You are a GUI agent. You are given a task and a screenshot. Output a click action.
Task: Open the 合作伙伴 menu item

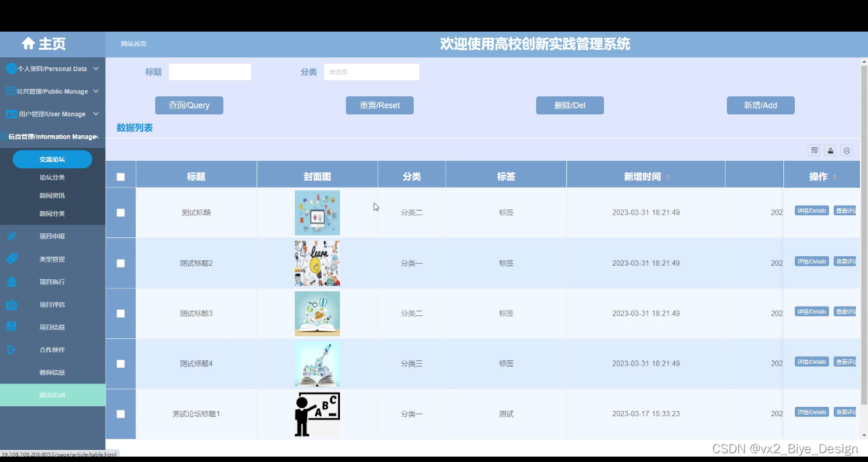[x=52, y=350]
